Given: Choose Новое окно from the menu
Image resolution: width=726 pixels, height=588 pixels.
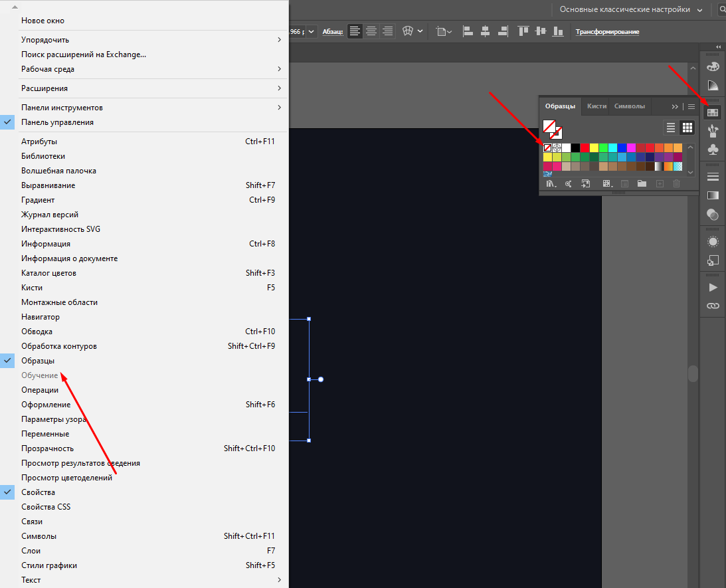Looking at the screenshot, I should [144, 21].
